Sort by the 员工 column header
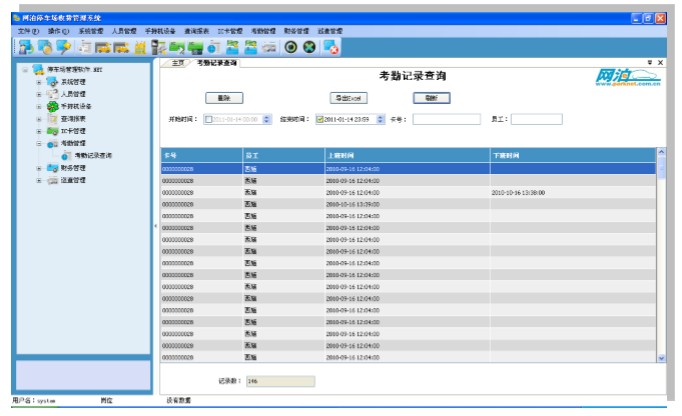Image resolution: width=682 pixels, height=416 pixels. coord(284,155)
